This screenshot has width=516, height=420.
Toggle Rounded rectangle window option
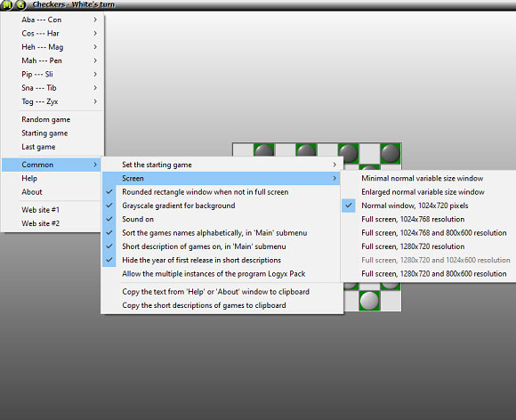(x=222, y=192)
